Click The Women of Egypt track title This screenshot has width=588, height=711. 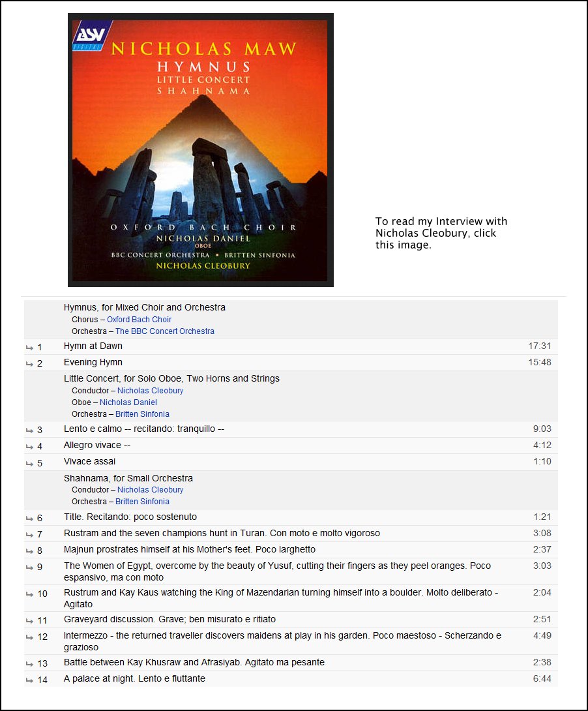[277, 572]
